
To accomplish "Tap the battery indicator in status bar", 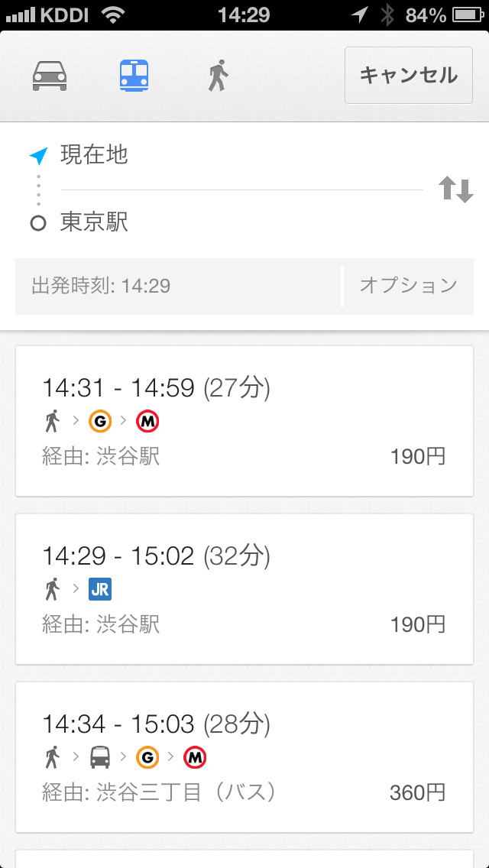I will (465, 15).
